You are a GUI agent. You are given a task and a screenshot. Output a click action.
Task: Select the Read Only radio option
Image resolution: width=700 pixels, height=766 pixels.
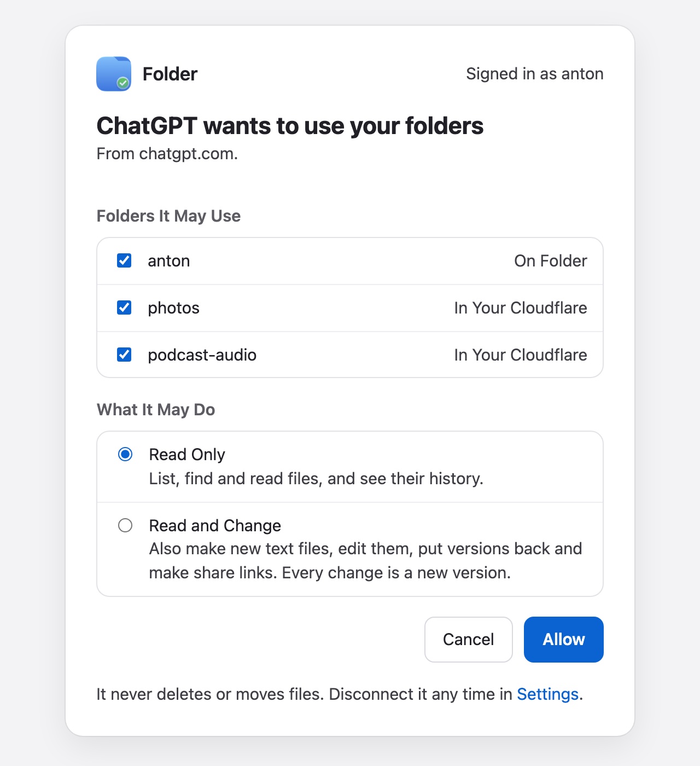(125, 454)
